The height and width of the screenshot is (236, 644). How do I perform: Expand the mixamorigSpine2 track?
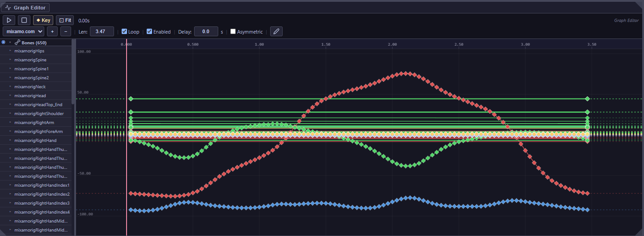click(10, 78)
